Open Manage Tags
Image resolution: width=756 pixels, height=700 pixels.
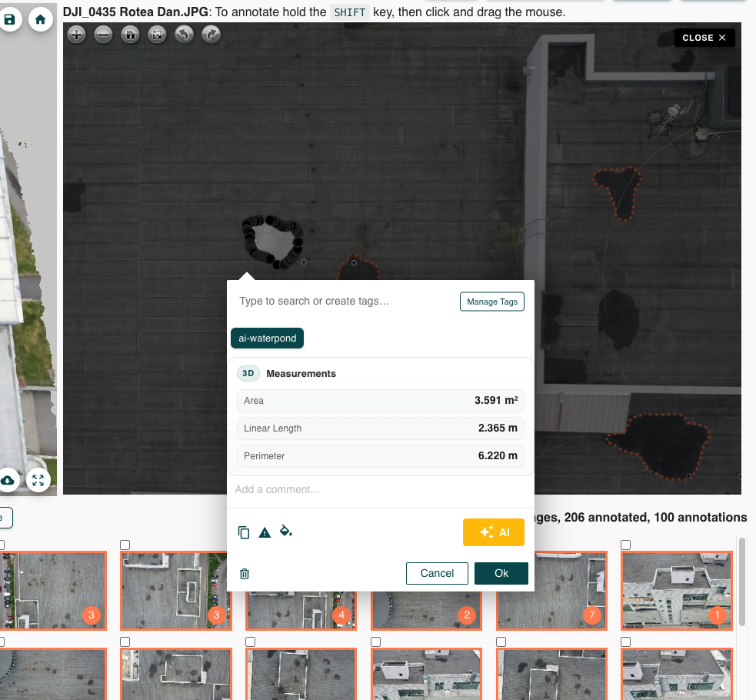coord(492,302)
